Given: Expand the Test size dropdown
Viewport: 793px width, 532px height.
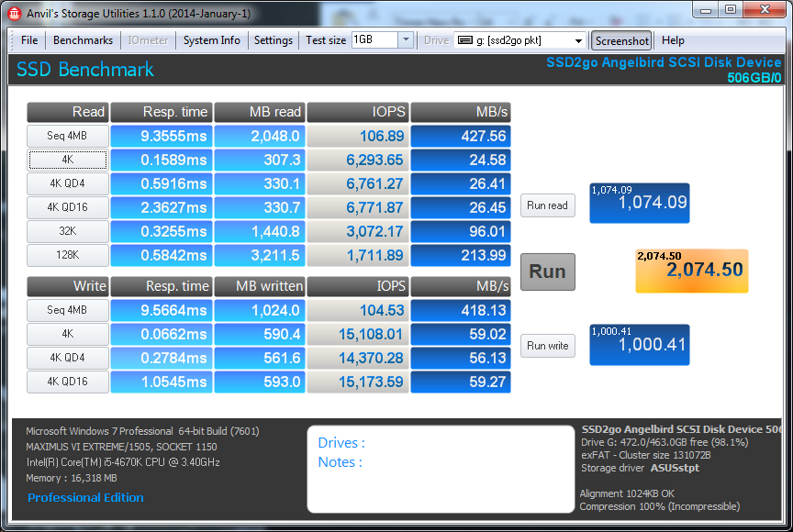Looking at the screenshot, I should [x=406, y=40].
